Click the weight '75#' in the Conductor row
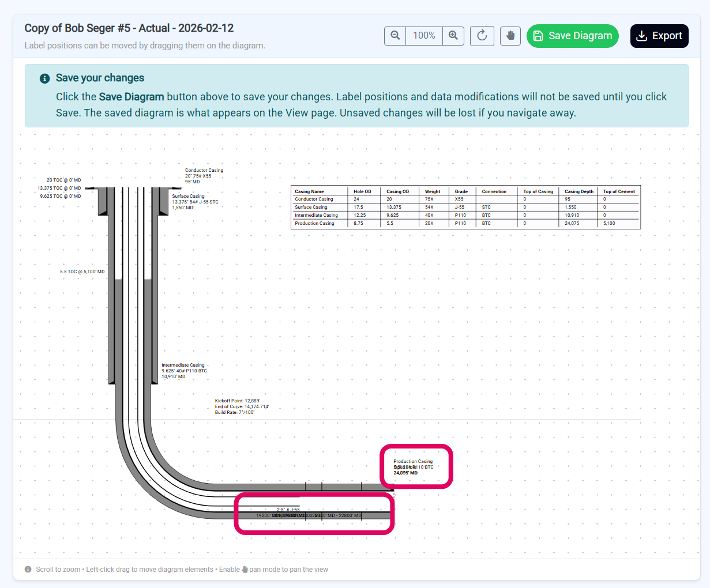This screenshot has width=710, height=588. point(429,199)
